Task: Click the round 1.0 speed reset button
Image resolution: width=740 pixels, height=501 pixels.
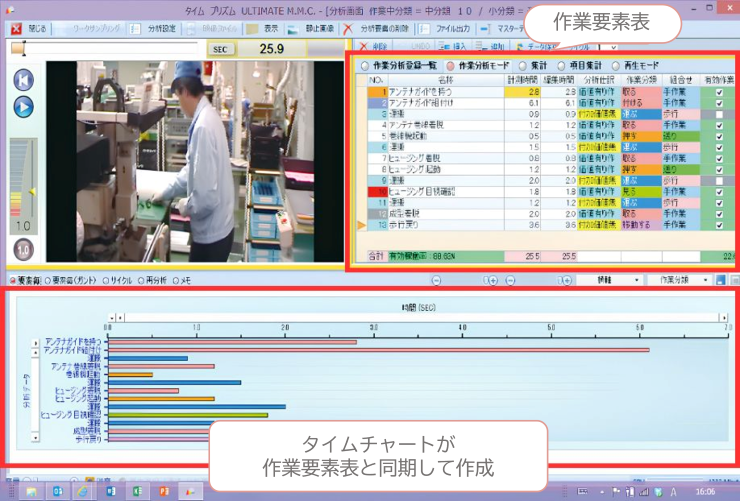Action: pyautogui.click(x=23, y=250)
